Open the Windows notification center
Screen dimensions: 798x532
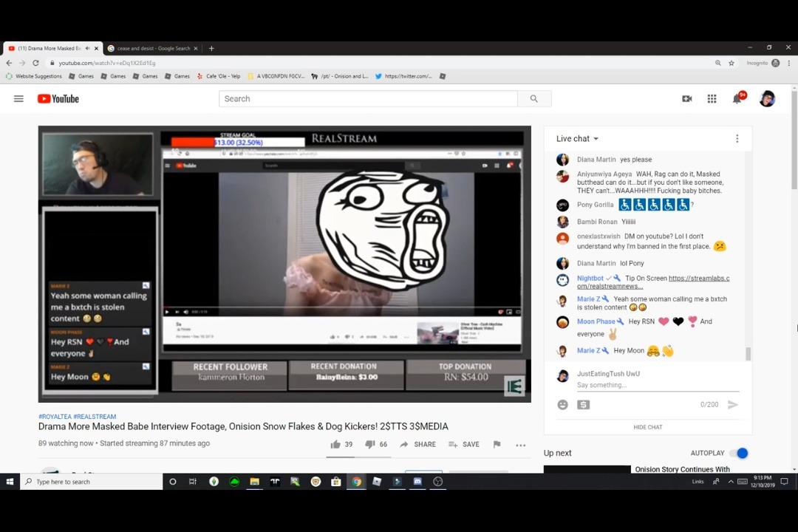[784, 482]
